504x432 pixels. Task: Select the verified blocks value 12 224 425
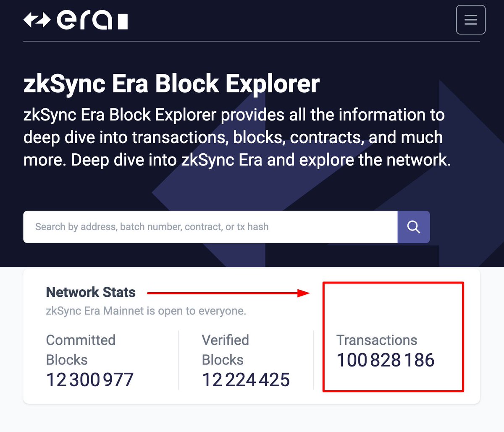(x=246, y=380)
